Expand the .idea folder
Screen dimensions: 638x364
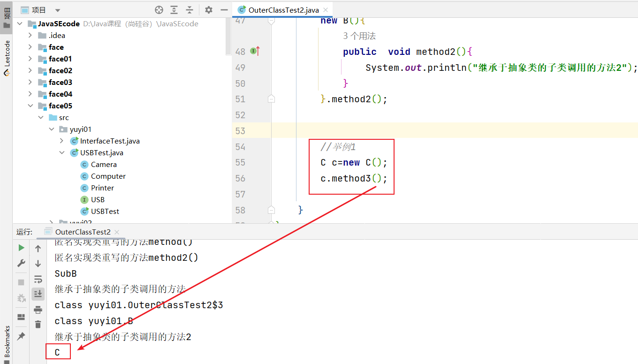point(30,35)
